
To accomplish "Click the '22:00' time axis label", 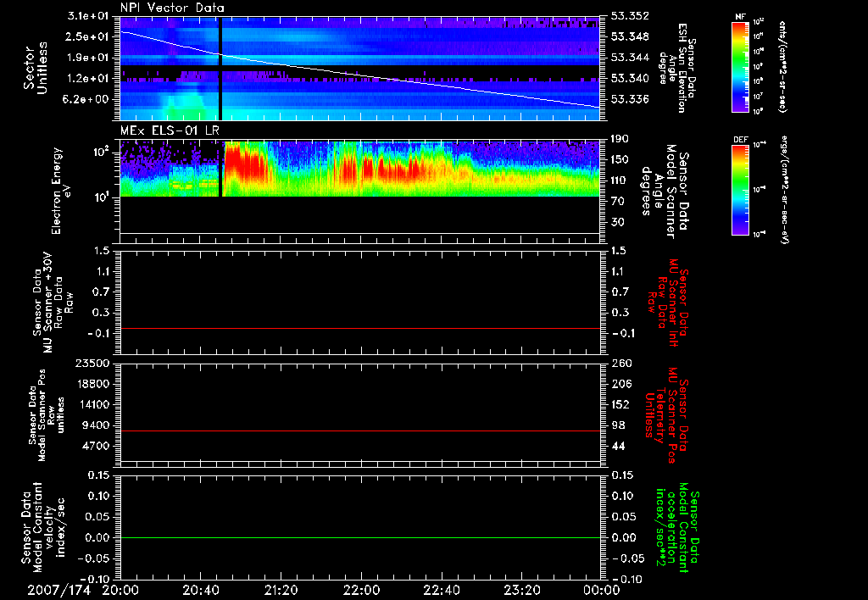I will 361,591.
